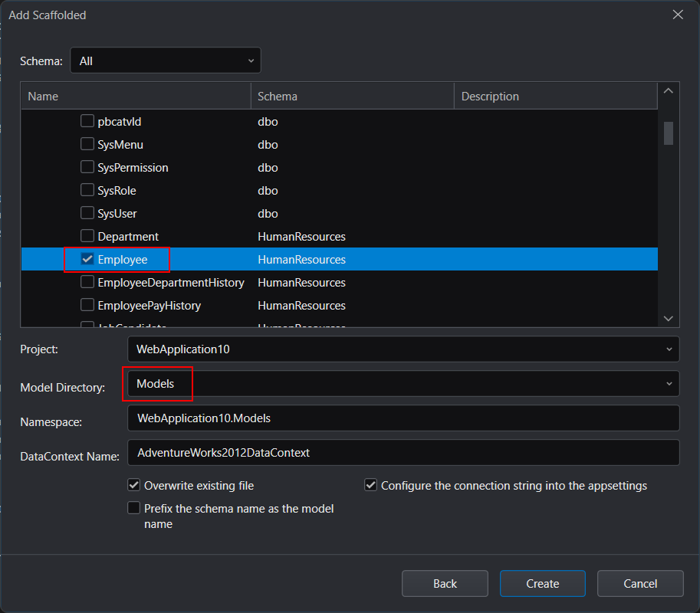This screenshot has height=613, width=700.
Task: Close the Add Scaffolded dialog
Action: click(677, 15)
